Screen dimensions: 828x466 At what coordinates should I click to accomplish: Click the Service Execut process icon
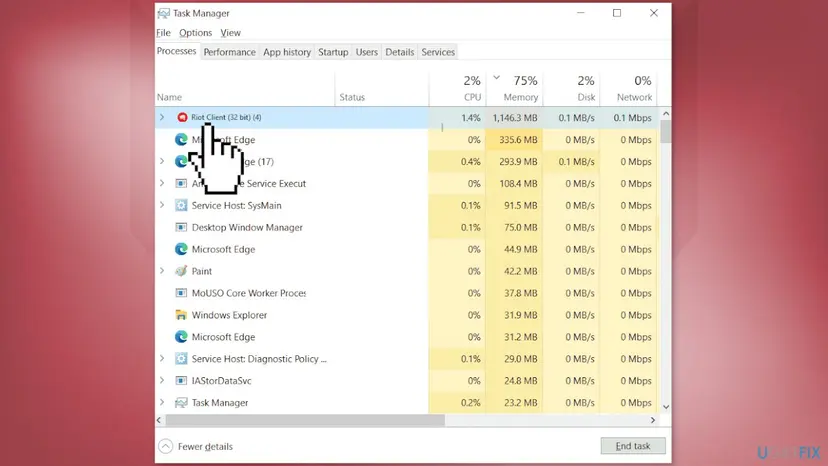click(181, 183)
